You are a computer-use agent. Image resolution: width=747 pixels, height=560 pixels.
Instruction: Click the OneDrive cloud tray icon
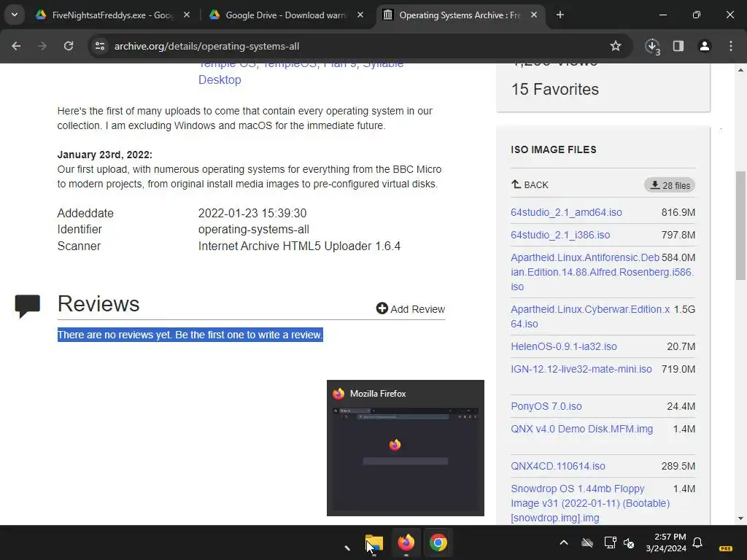[x=587, y=542]
